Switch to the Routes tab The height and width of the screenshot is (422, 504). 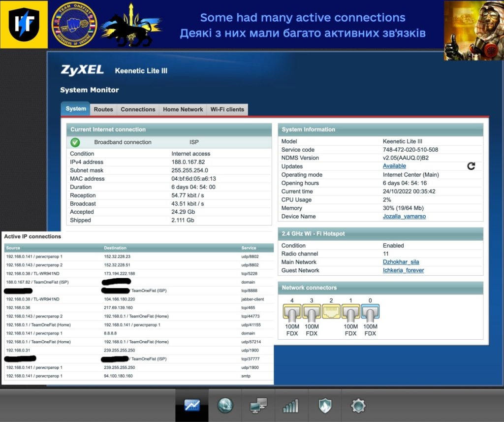click(x=103, y=109)
